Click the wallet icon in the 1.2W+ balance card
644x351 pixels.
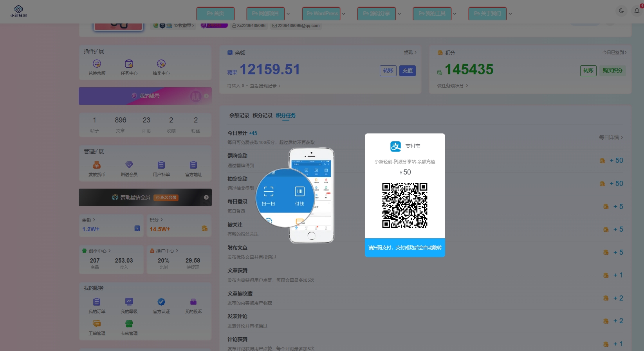coord(137,228)
